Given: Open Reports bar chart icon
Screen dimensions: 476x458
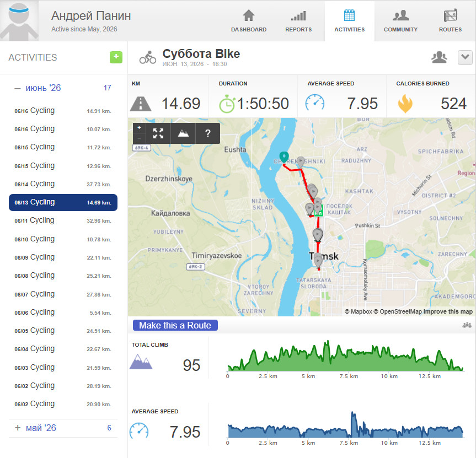Looking at the screenshot, I should pos(298,16).
